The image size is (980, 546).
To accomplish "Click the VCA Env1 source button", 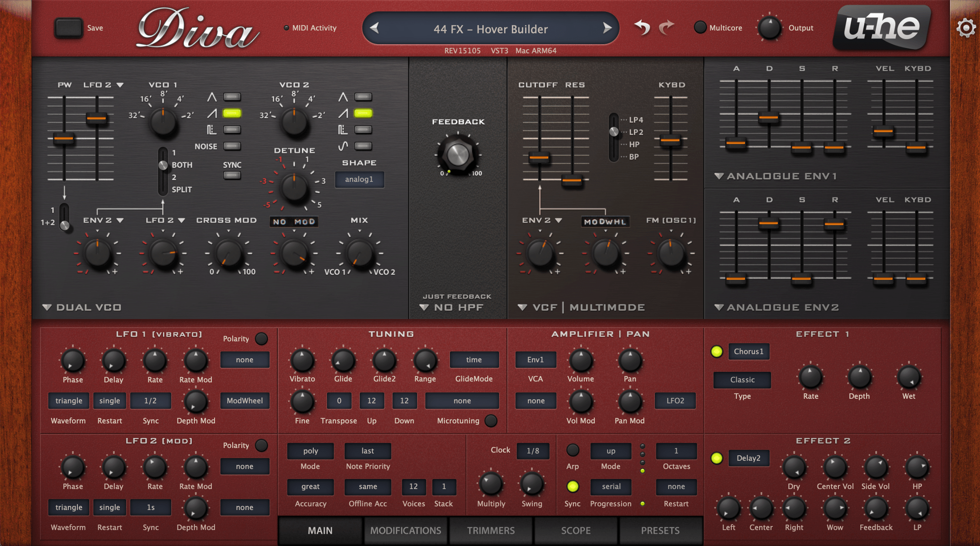I will point(536,360).
